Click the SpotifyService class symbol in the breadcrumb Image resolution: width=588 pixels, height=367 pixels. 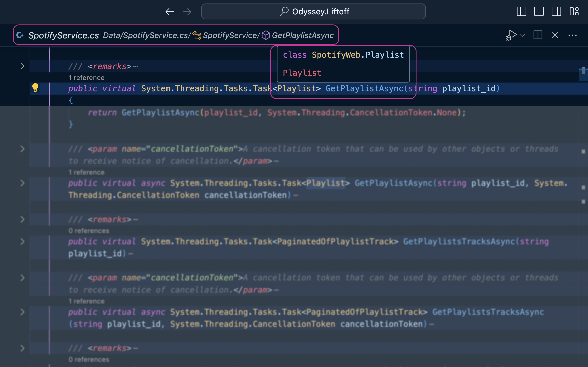click(230, 35)
